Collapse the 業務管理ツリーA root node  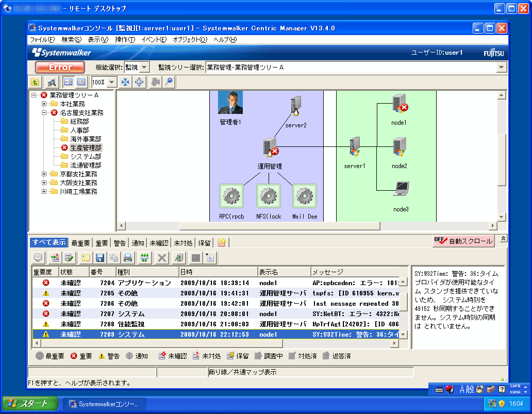pos(34,95)
